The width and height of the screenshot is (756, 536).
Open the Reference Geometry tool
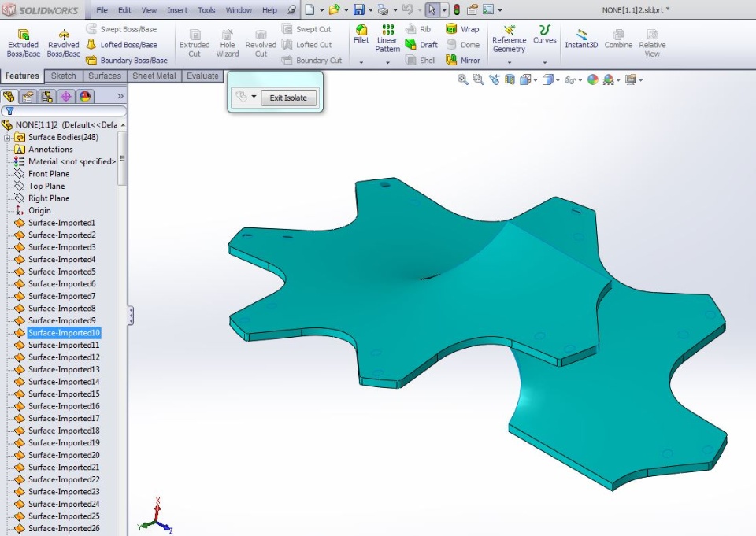click(510, 38)
